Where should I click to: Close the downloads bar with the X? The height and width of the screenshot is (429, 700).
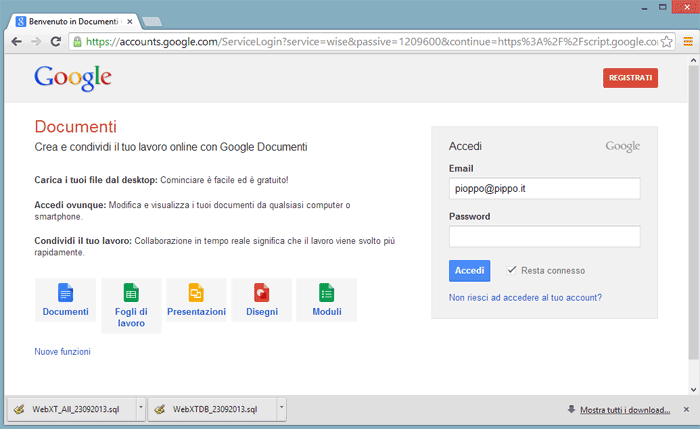pyautogui.click(x=686, y=409)
